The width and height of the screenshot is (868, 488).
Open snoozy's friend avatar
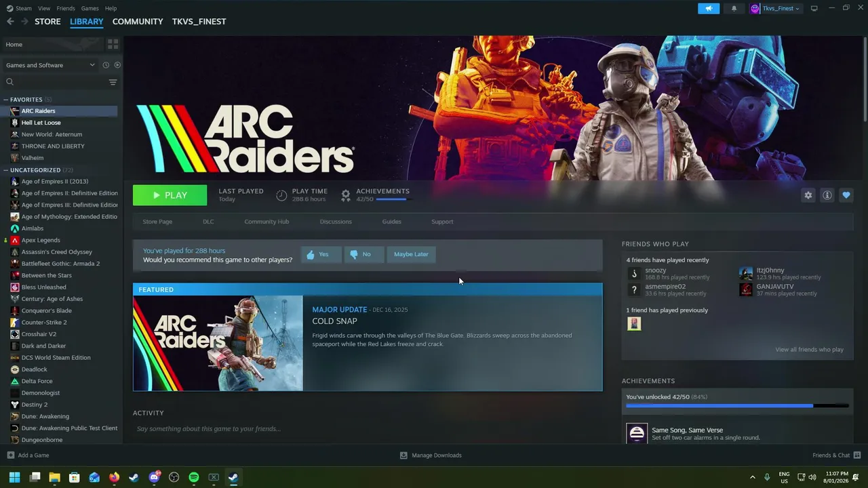pos(634,273)
